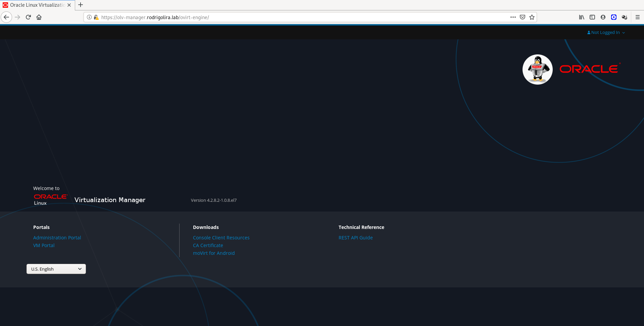This screenshot has width=644, height=326.
Task: Open the Firefox account icon
Action: click(x=603, y=17)
